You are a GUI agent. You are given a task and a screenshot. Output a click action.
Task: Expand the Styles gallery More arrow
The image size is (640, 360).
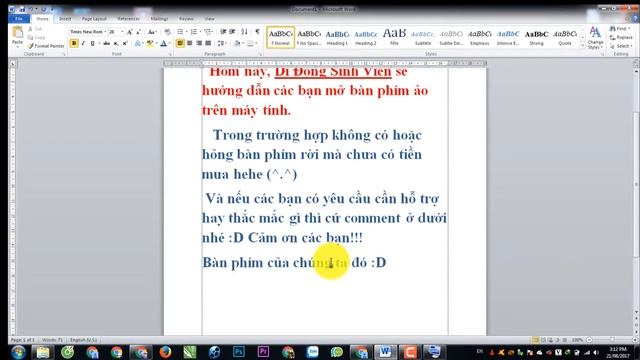[x=582, y=46]
